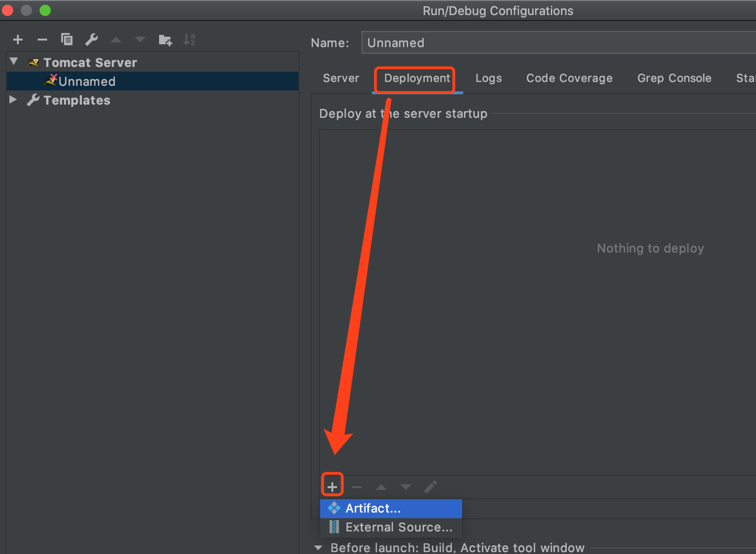Move deployment item up in the deploy list
Image resolution: width=756 pixels, height=554 pixels.
(x=381, y=487)
